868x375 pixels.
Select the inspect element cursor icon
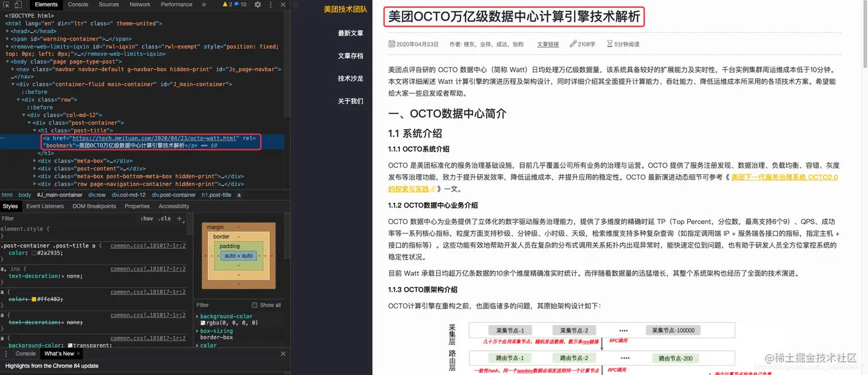pyautogui.click(x=5, y=5)
